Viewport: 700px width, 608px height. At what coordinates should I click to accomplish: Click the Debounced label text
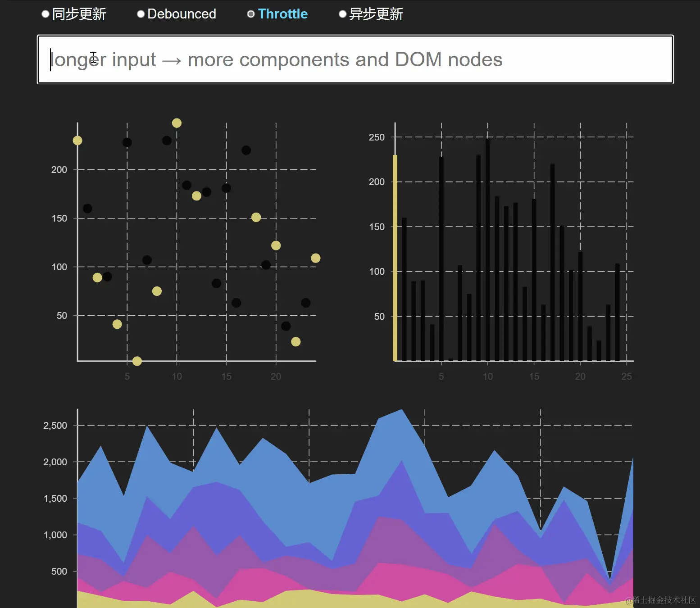pyautogui.click(x=182, y=14)
